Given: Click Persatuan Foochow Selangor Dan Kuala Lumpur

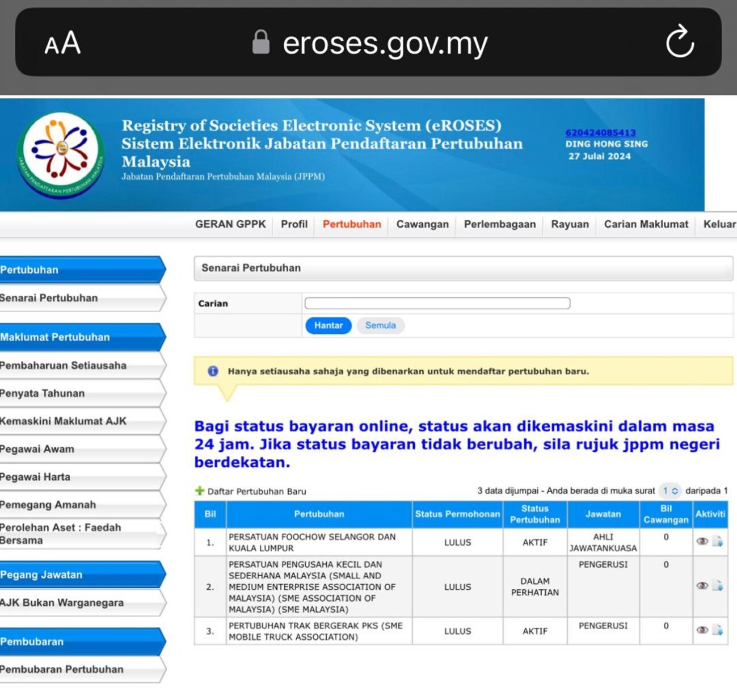Looking at the screenshot, I should [x=312, y=542].
